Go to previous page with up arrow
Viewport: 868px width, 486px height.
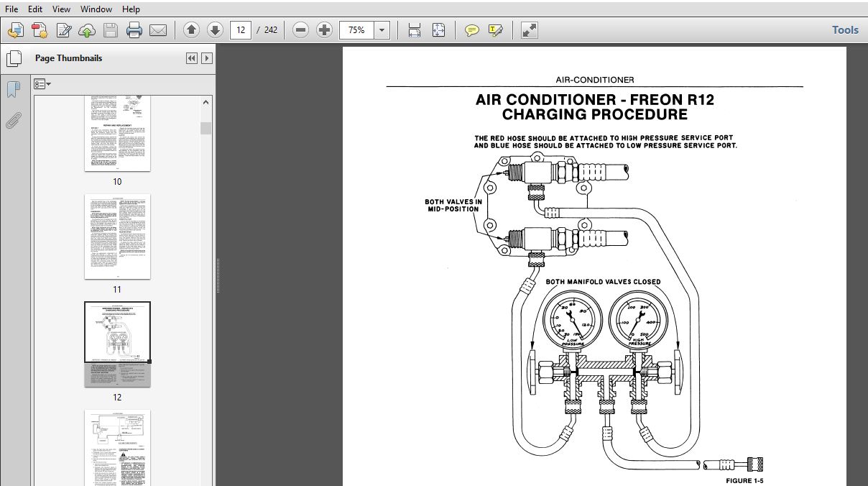(x=191, y=30)
